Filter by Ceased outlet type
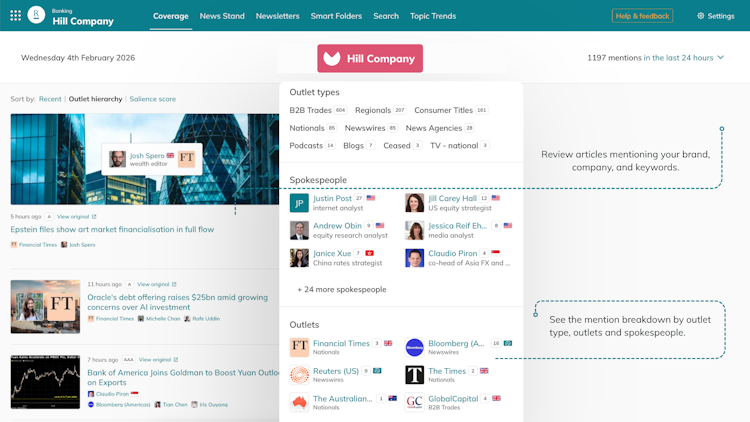Image resolution: width=750 pixels, height=422 pixels. click(x=402, y=145)
